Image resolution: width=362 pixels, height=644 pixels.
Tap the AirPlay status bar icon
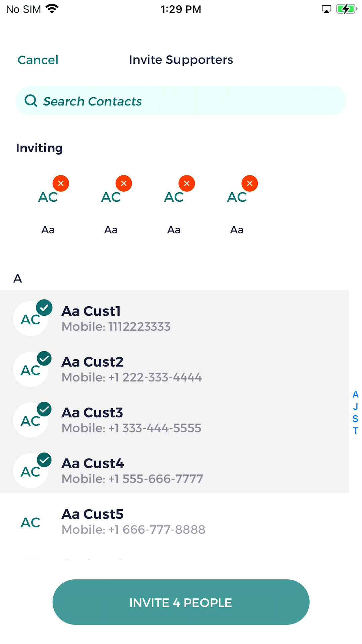326,9
